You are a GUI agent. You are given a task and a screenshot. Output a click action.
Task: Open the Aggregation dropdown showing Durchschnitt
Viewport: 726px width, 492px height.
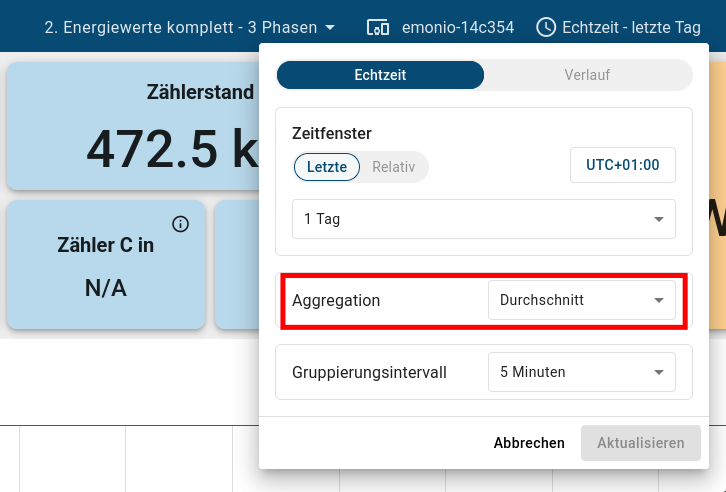581,300
